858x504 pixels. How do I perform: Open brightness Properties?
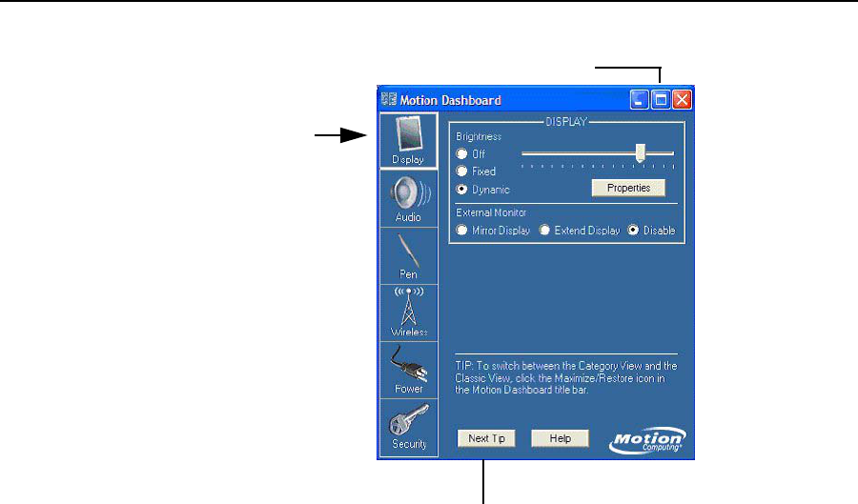628,188
